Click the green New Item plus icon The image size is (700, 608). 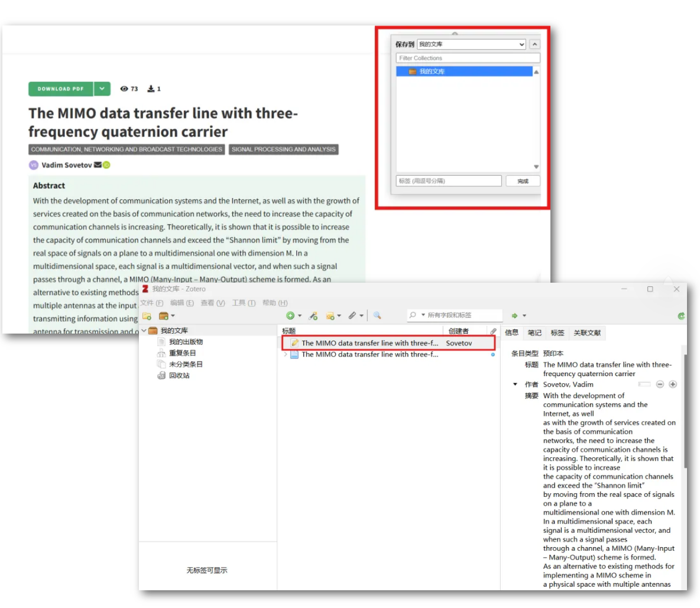click(290, 316)
